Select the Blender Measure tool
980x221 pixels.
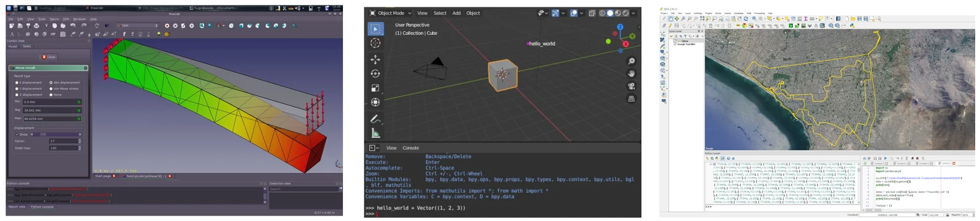point(375,133)
